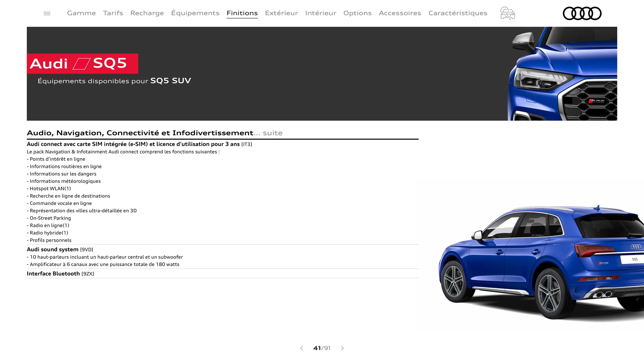Open the Extérieur tab

coord(281,13)
